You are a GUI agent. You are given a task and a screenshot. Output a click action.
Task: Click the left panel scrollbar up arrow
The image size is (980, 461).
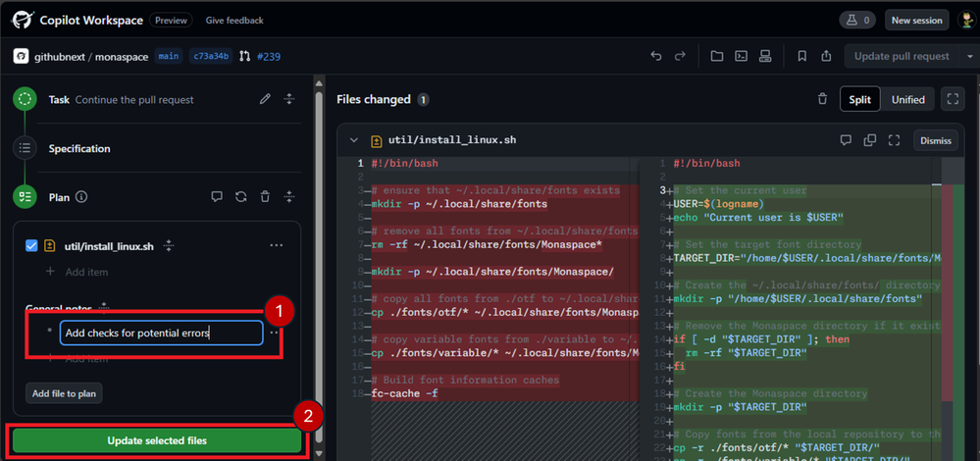319,81
